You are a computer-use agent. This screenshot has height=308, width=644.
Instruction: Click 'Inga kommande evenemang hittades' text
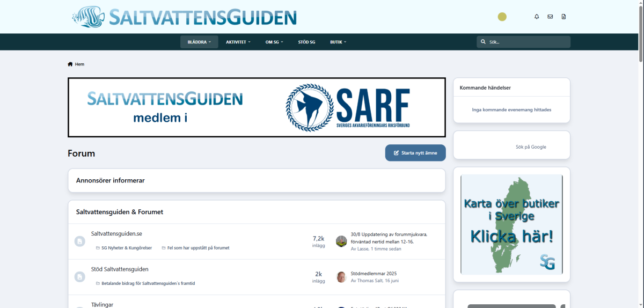(511, 109)
